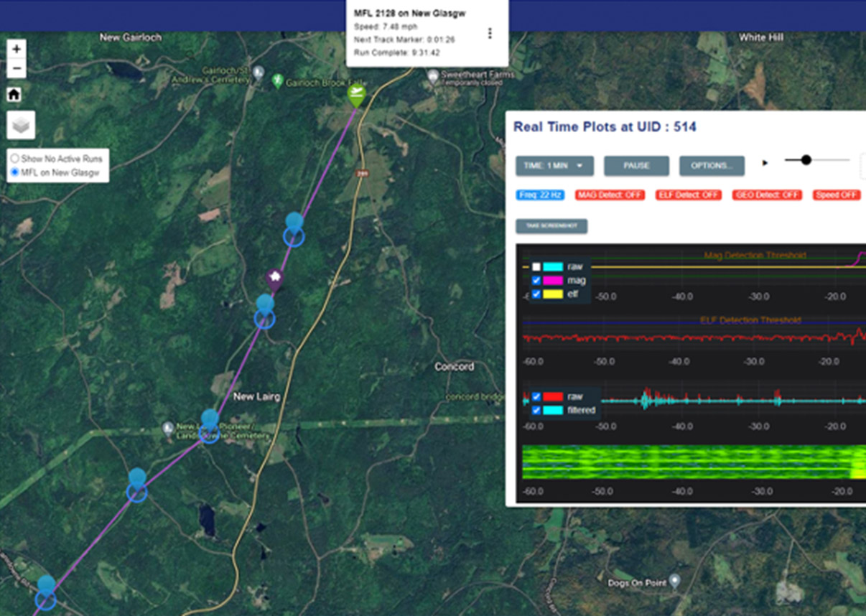Click the purple home marker on the pipeline
Viewport: 866px width, 616px height.
(x=274, y=279)
